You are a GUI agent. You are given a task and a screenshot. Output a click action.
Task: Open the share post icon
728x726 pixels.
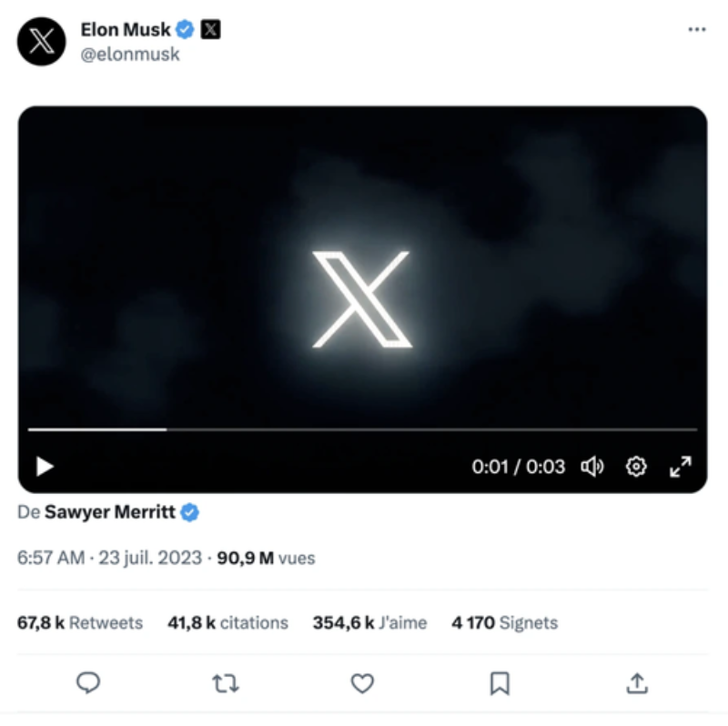pyautogui.click(x=638, y=682)
